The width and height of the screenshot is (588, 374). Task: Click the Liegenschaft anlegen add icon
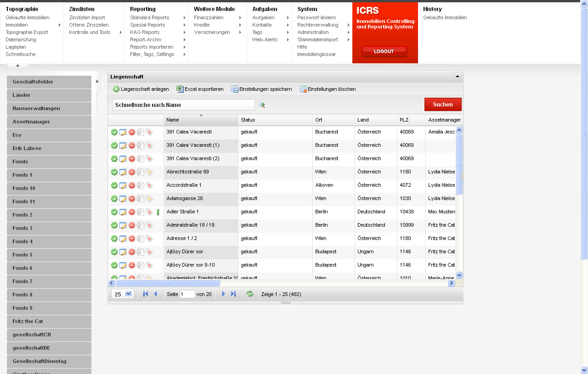116,89
